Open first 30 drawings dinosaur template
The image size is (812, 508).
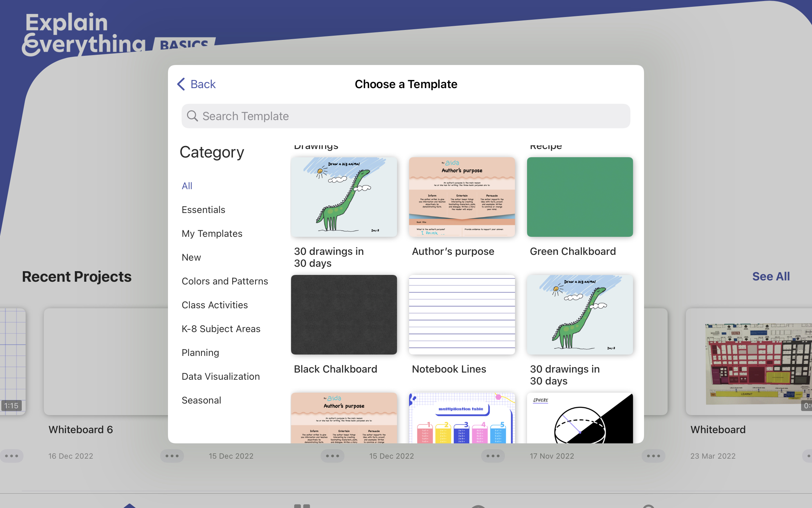pos(344,197)
